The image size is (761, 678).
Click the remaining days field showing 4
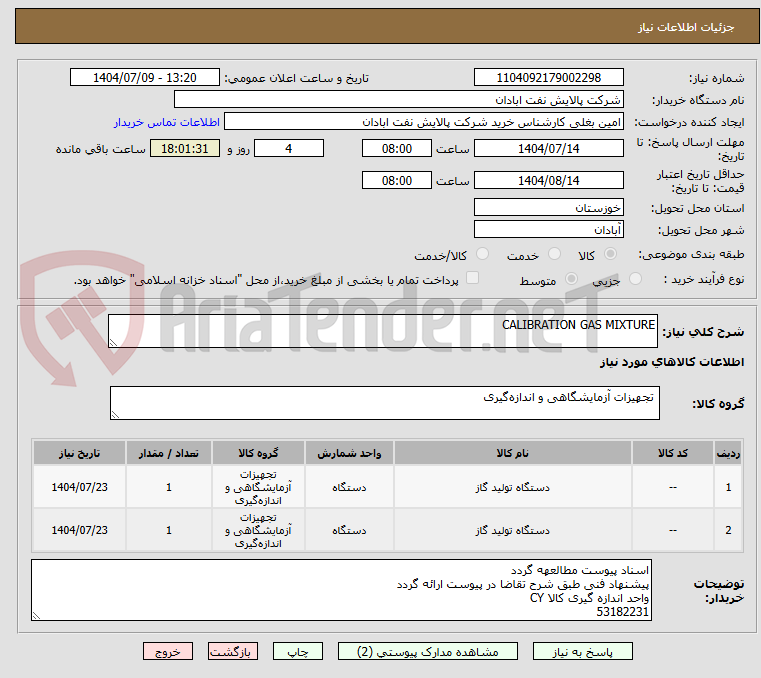tap(289, 149)
